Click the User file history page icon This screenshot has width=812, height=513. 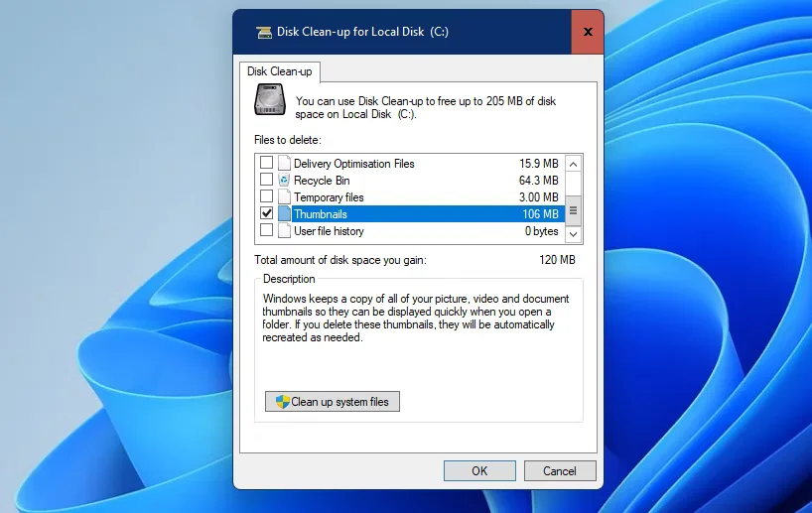pyautogui.click(x=285, y=231)
